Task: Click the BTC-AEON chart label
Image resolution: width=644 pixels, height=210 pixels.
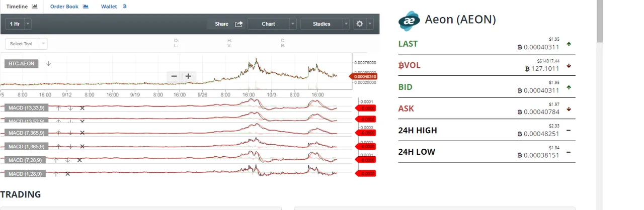Action: click(x=22, y=64)
